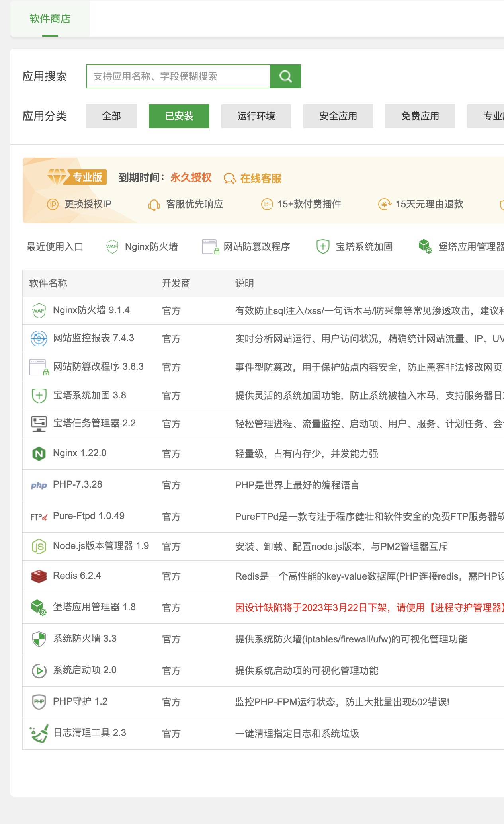The height and width of the screenshot is (824, 504).
Task: Click the WAF icon in recent shortcuts
Action: click(112, 247)
